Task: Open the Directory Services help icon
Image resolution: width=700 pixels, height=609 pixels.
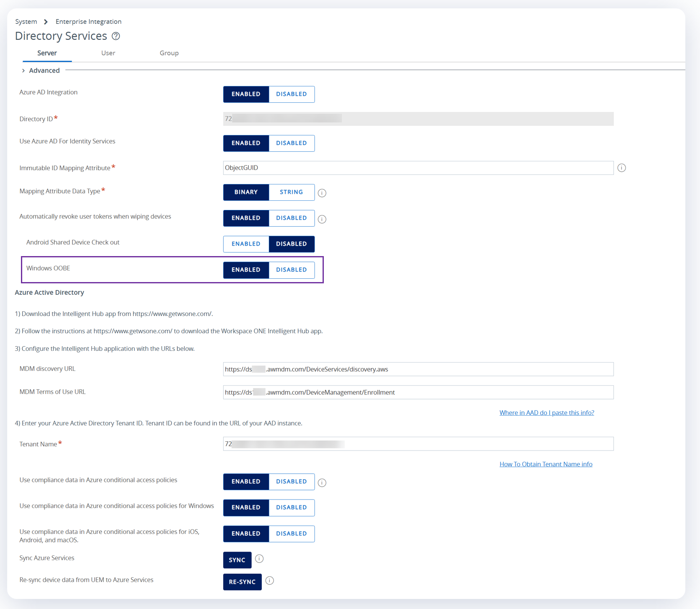Action: (x=115, y=36)
